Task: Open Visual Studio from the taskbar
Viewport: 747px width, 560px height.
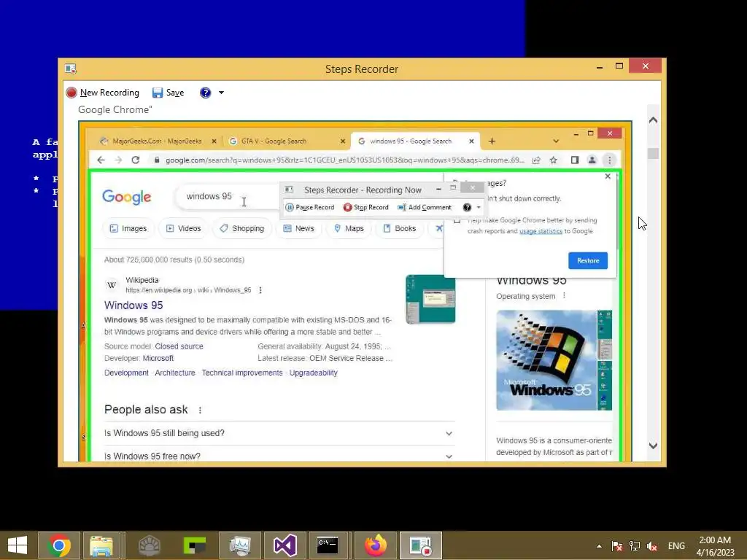Action: (x=285, y=545)
